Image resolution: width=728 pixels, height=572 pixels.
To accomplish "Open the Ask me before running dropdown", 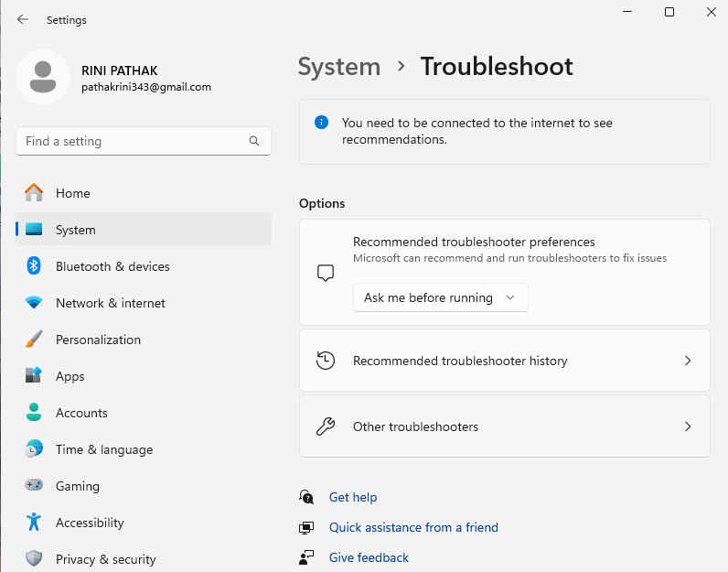I will point(440,297).
